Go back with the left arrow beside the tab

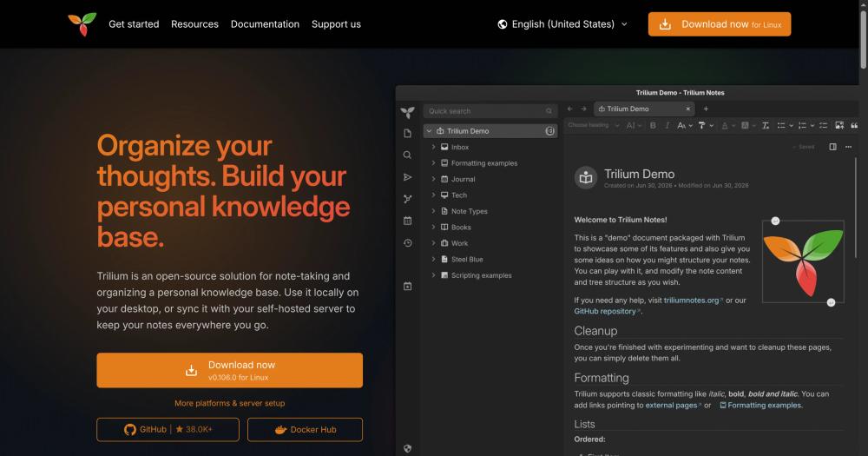point(570,109)
